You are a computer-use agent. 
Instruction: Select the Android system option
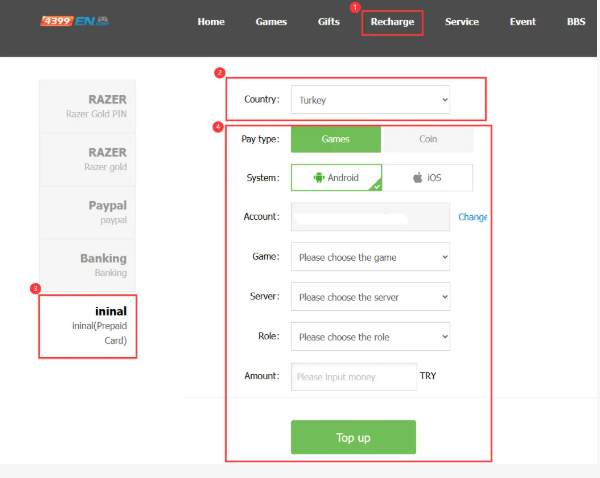coord(336,178)
